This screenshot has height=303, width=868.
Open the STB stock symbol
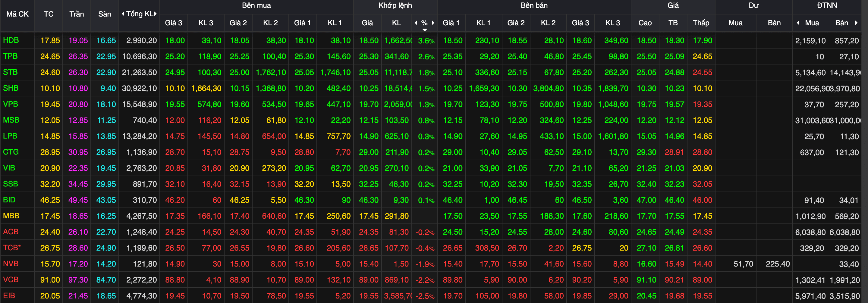(x=10, y=72)
